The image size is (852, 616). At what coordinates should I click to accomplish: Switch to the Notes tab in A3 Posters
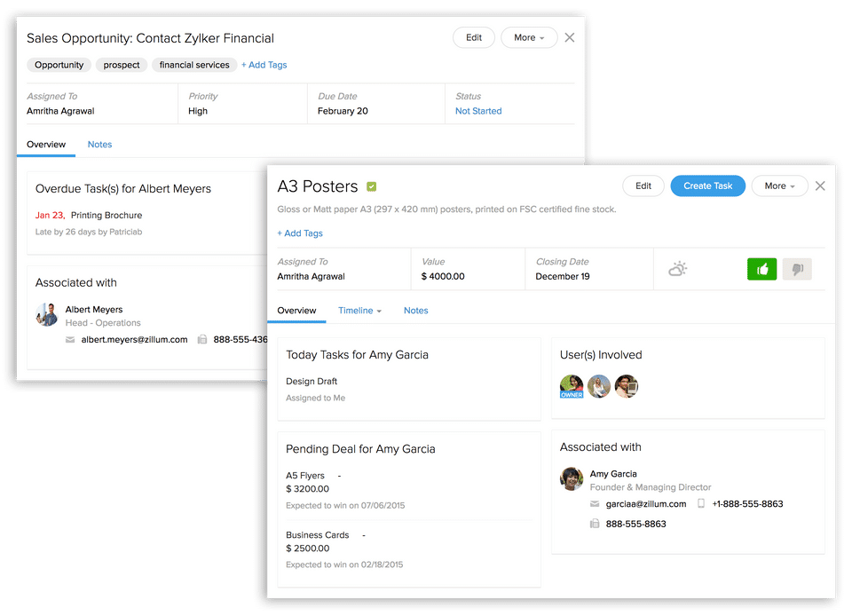pyautogui.click(x=415, y=311)
